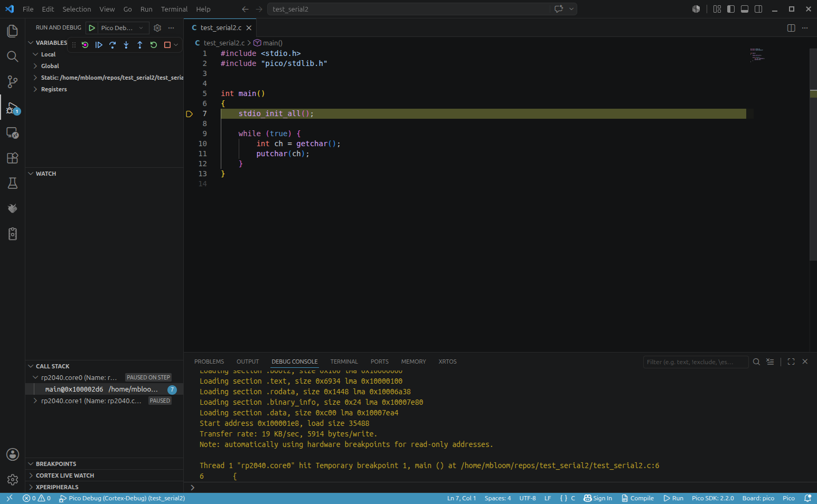The height and width of the screenshot is (504, 817).
Task: Click Board: pico status item
Action: coord(758,498)
